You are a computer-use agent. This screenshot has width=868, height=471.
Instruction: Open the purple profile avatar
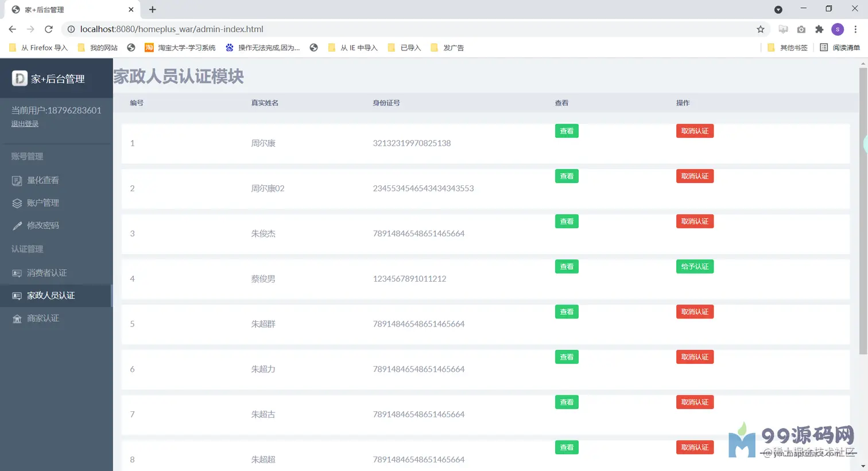pos(838,29)
